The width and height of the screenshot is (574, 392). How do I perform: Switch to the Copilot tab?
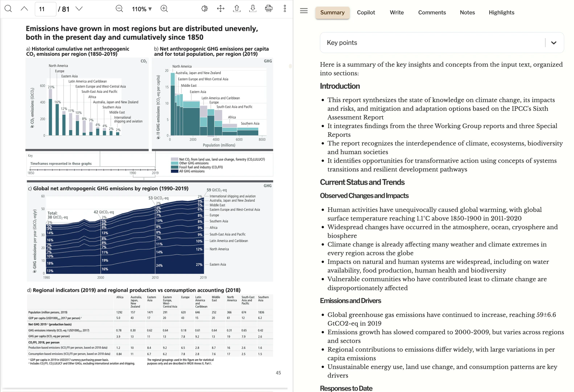[366, 12]
